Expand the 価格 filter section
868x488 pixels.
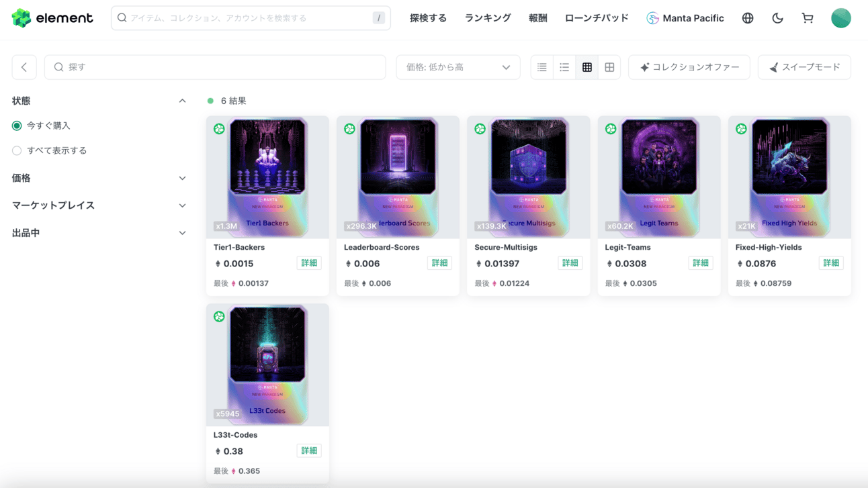point(182,178)
